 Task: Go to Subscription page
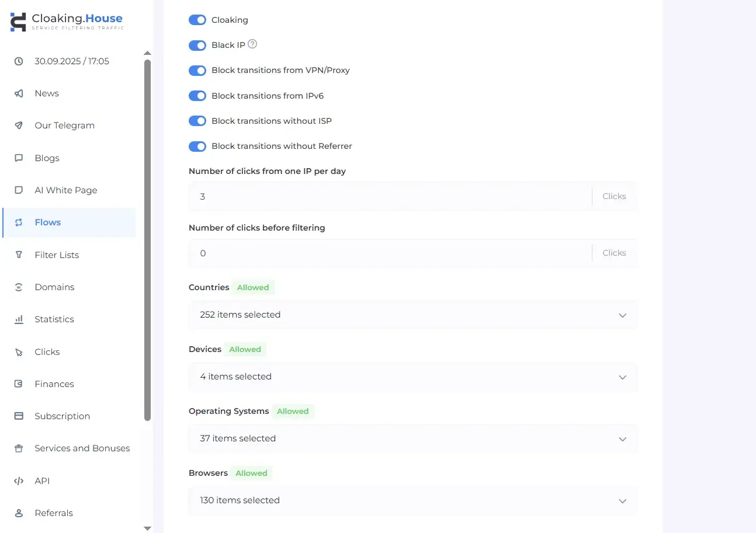pyautogui.click(x=62, y=416)
